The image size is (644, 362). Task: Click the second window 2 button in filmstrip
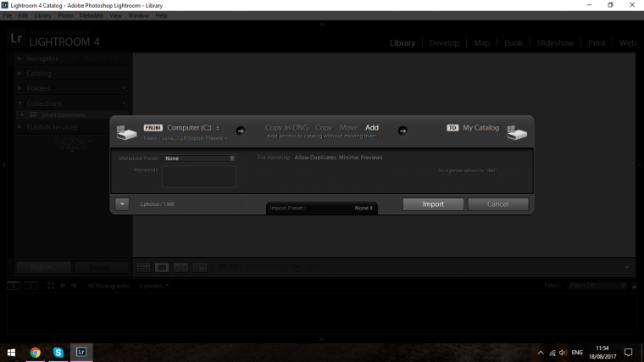point(31,286)
